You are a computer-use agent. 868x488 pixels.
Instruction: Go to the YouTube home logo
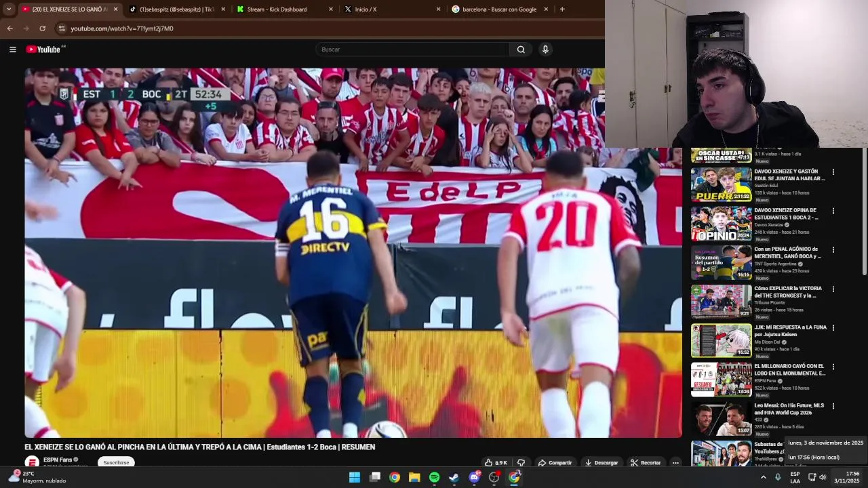click(43, 49)
